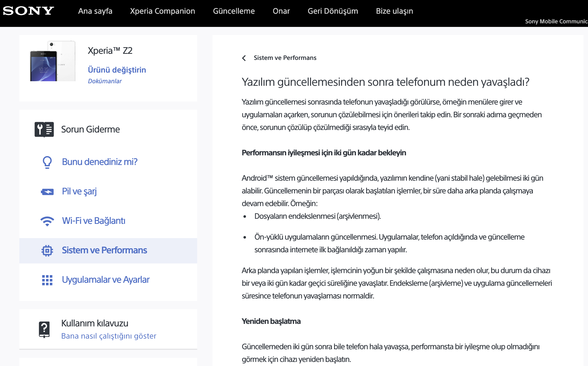The height and width of the screenshot is (366, 588).
Task: Click the Kullanım kılavuzu help book icon
Action: [44, 330]
